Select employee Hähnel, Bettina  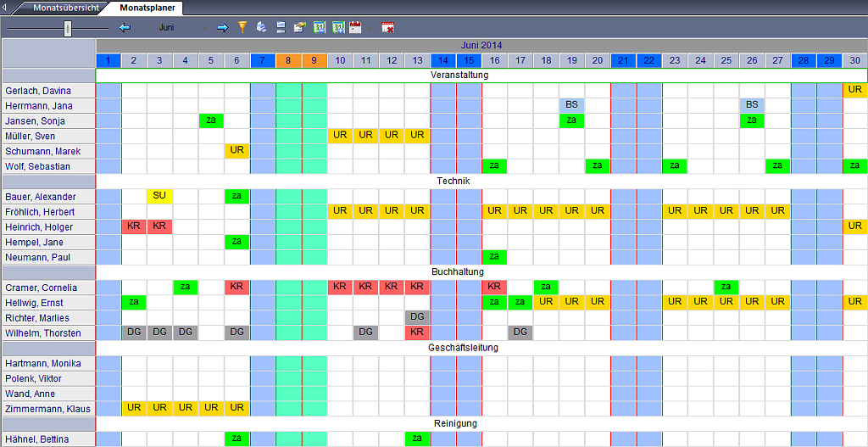(x=48, y=439)
